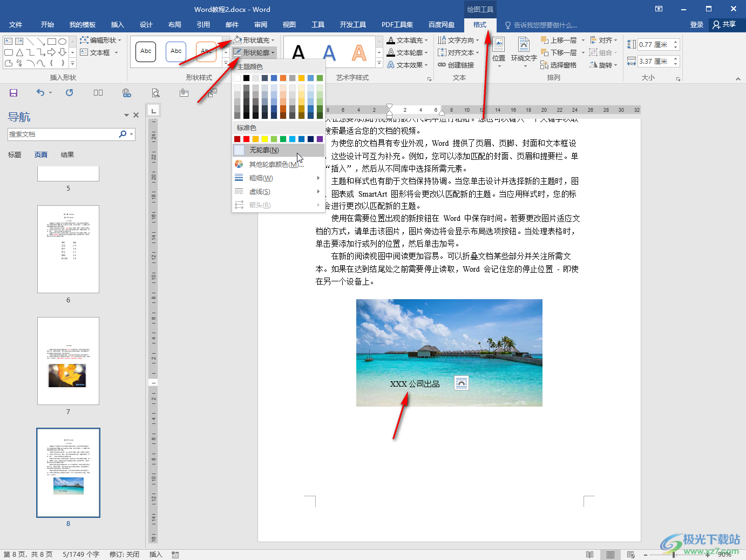Click the Share (共享) button

[724, 24]
